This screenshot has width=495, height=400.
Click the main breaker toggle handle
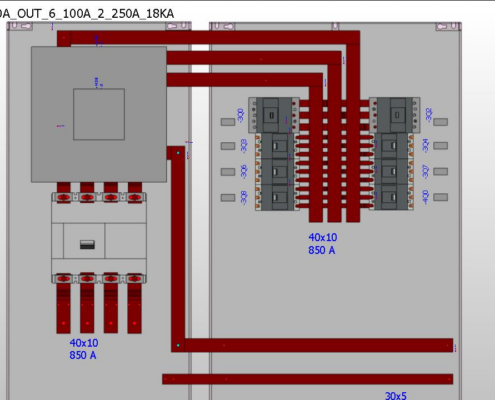click(x=87, y=245)
